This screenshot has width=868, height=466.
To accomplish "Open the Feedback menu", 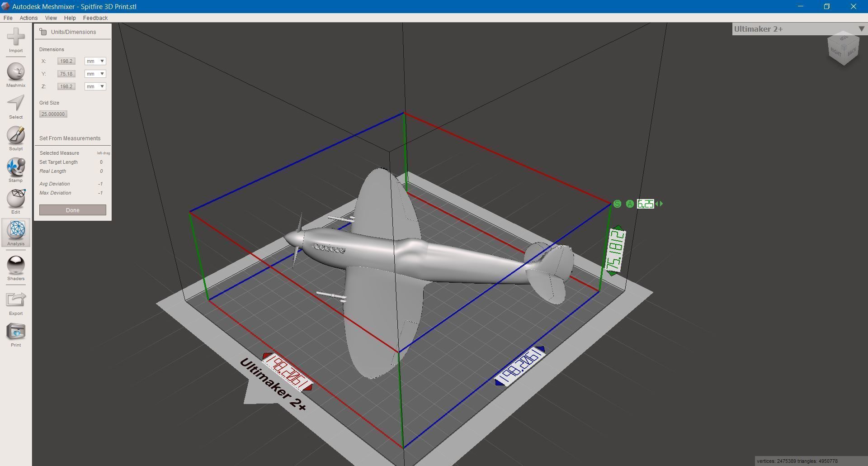I will point(95,18).
